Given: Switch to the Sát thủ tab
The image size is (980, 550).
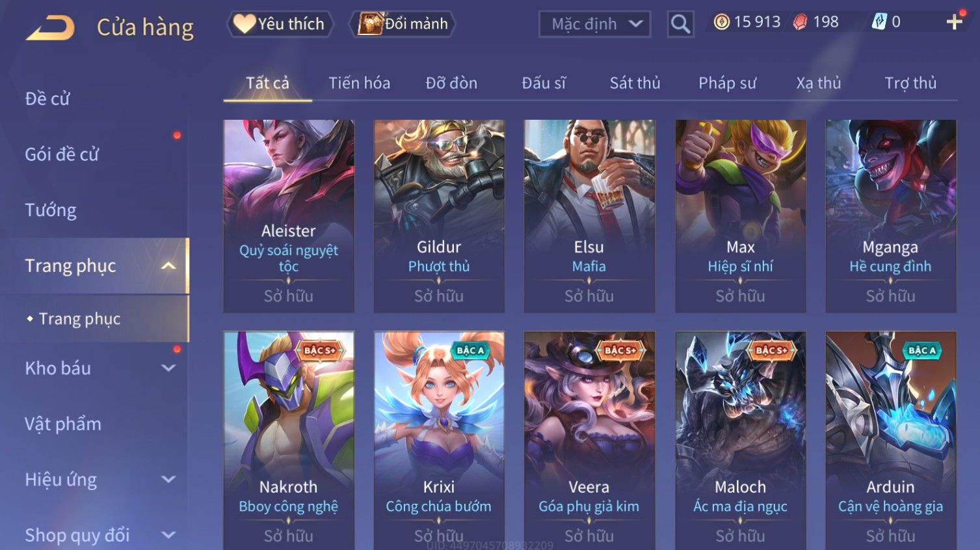Looking at the screenshot, I should pos(635,83).
